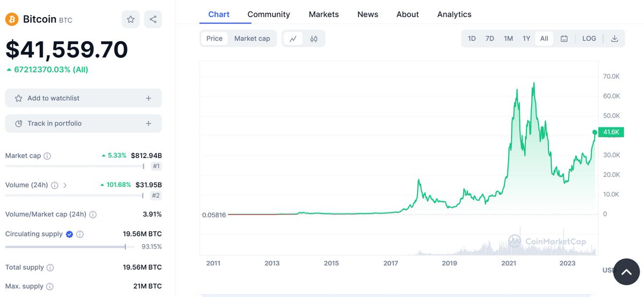This screenshot has width=644, height=297.
Task: Expand Volume (24h) chevron
Action: tap(65, 185)
